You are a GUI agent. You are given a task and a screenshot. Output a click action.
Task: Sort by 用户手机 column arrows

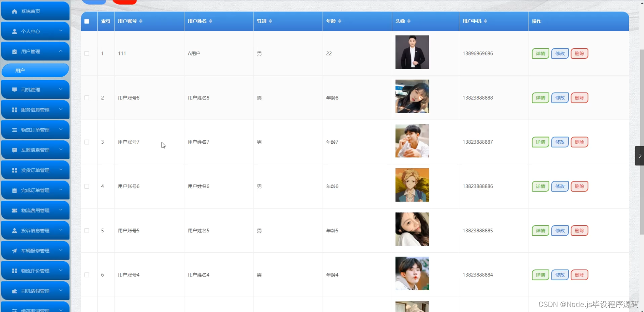click(x=486, y=21)
